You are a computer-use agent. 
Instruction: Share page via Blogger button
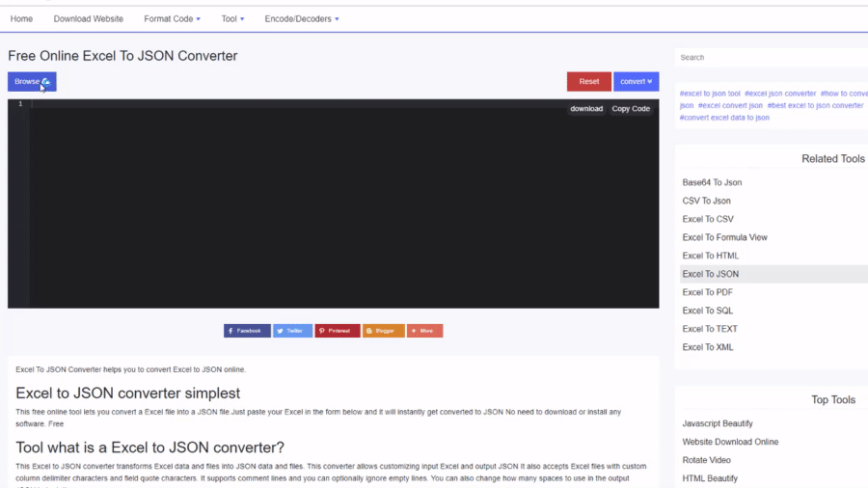[x=383, y=331]
